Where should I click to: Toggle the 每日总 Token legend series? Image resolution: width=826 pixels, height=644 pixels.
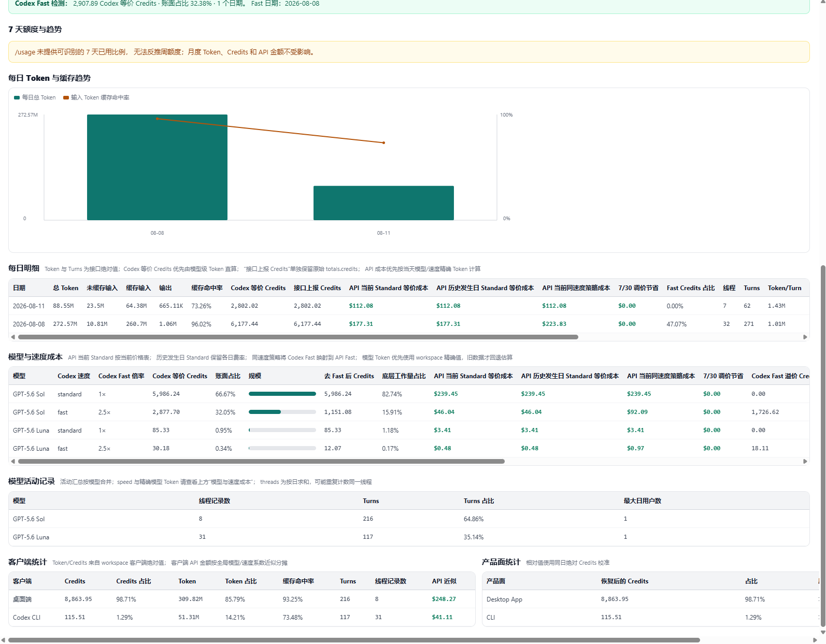(35, 97)
